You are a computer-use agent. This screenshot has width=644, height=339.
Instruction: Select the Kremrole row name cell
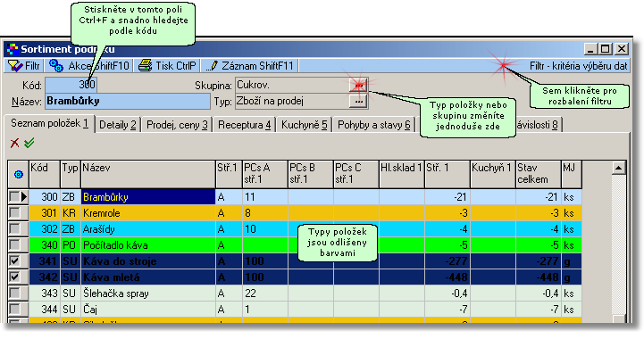point(148,213)
